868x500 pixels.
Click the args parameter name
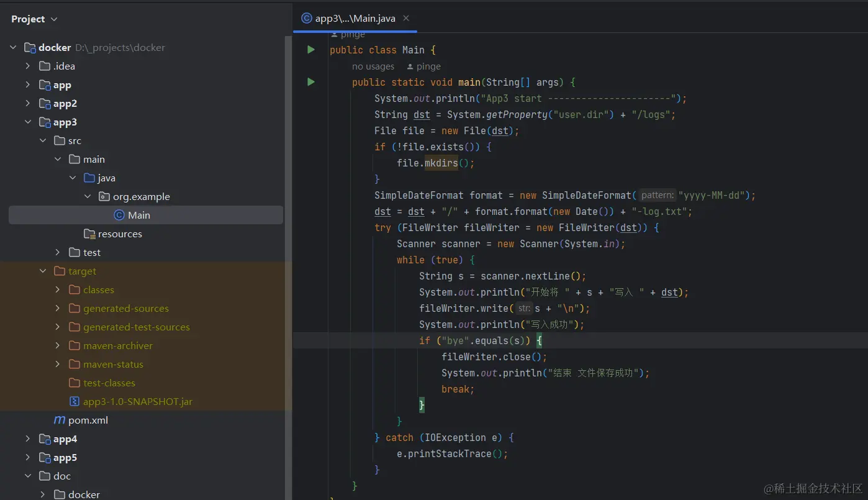(x=548, y=82)
